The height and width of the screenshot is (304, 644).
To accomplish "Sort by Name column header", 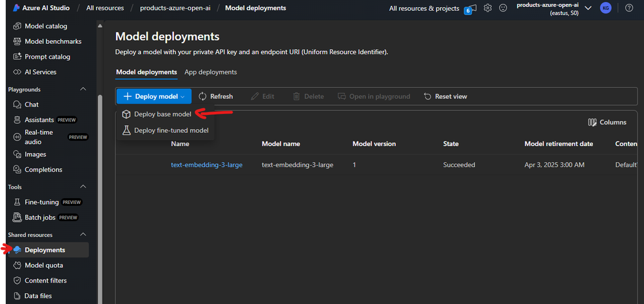I will [x=180, y=144].
